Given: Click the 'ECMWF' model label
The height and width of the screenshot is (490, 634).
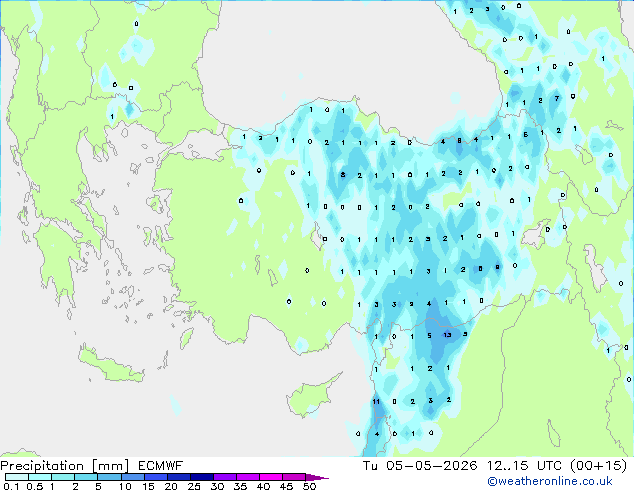Looking at the screenshot, I should (x=161, y=466).
